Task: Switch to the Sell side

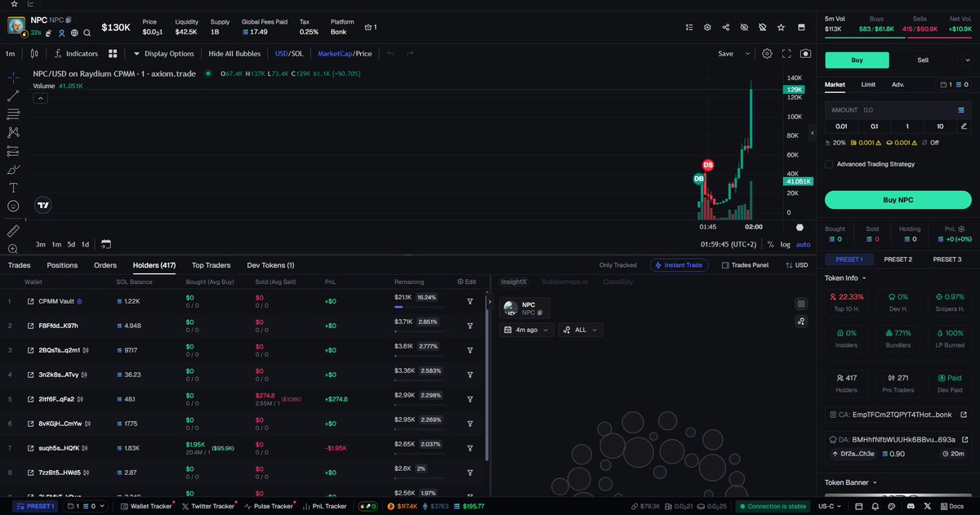Action: pos(923,60)
